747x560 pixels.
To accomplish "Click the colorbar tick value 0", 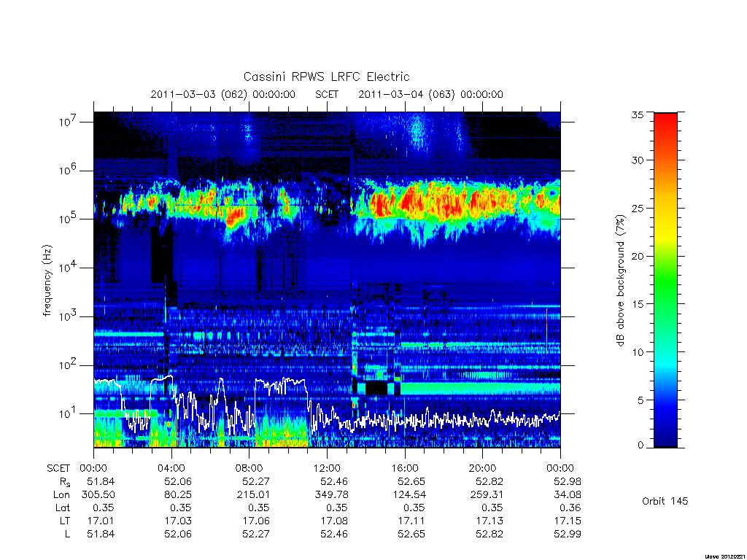I will click(x=640, y=446).
